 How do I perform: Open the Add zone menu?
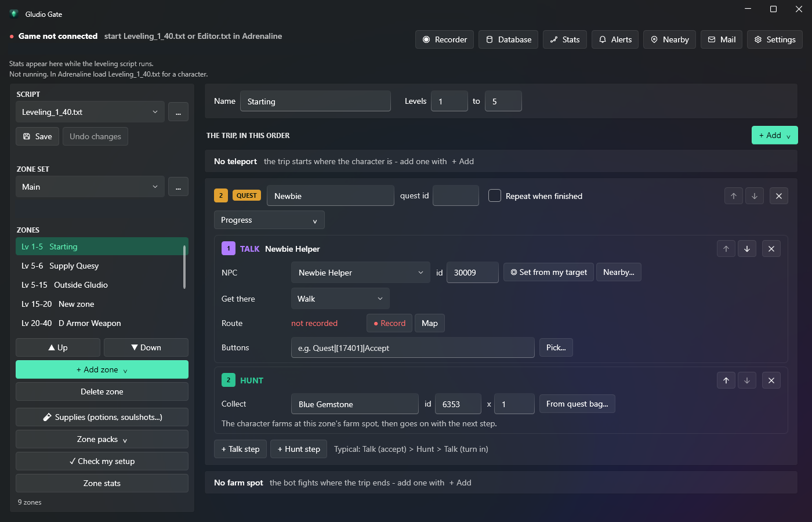(102, 369)
